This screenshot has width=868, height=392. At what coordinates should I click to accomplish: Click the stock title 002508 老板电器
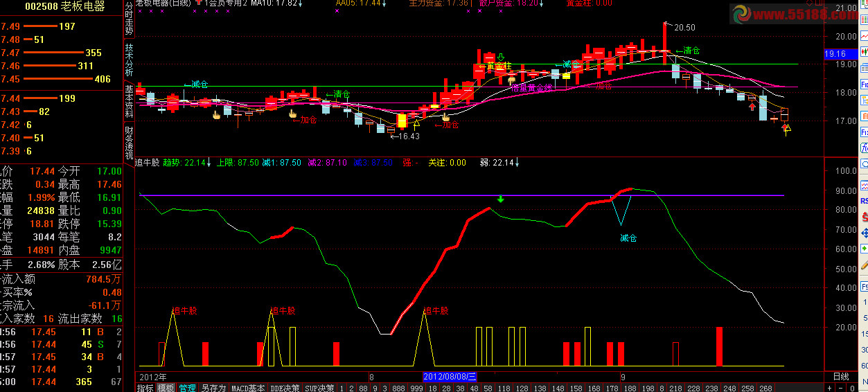point(64,7)
